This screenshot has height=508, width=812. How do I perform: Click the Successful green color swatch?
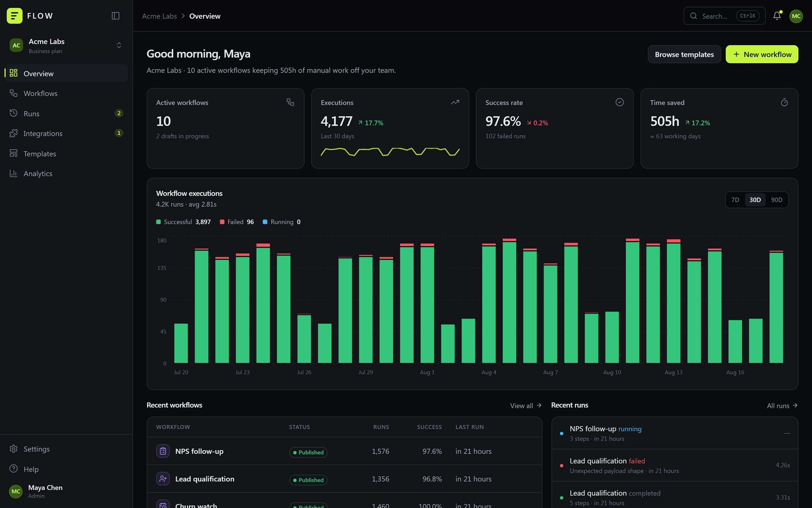[158, 222]
